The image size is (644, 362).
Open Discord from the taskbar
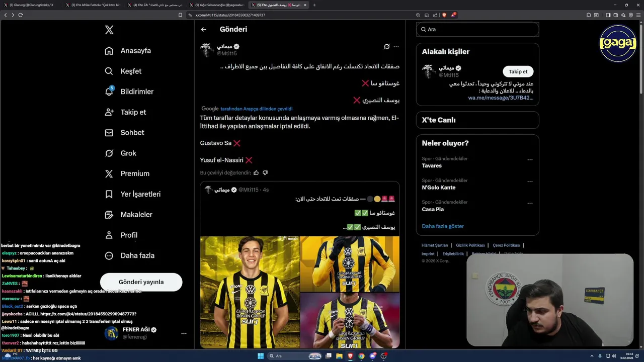pos(373,356)
